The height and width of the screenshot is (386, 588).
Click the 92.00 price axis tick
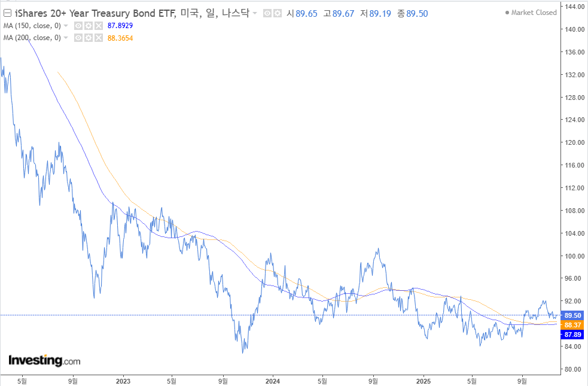(x=573, y=301)
